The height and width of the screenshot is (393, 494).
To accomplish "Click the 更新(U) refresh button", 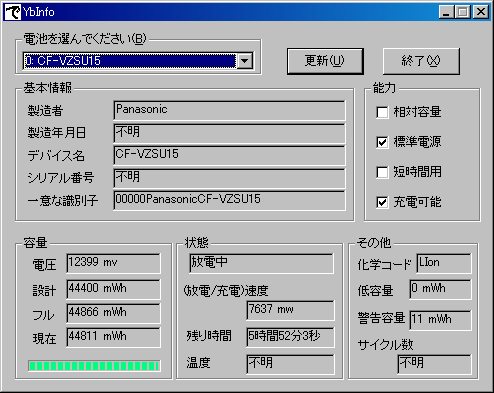I will point(325,61).
